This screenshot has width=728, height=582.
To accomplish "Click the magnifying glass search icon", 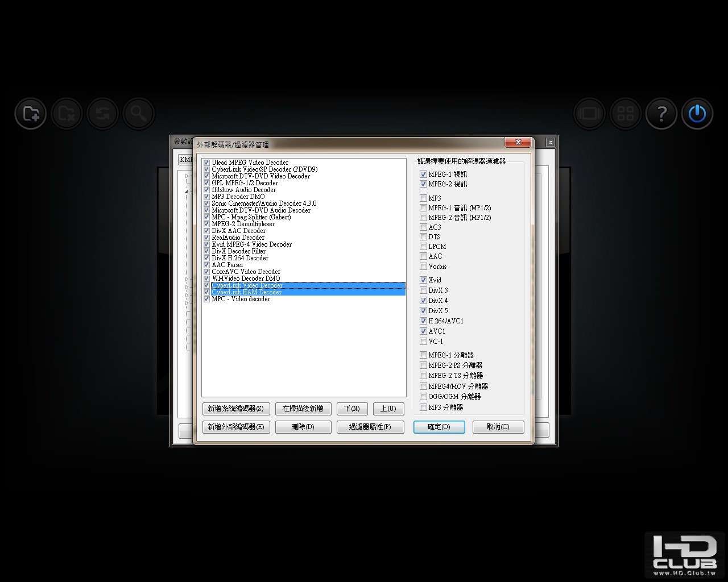I will (138, 114).
